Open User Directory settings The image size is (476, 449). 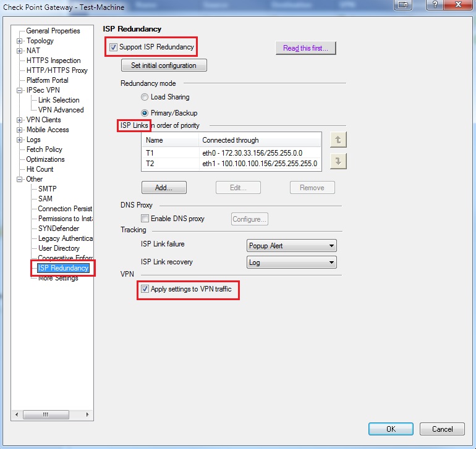point(59,248)
